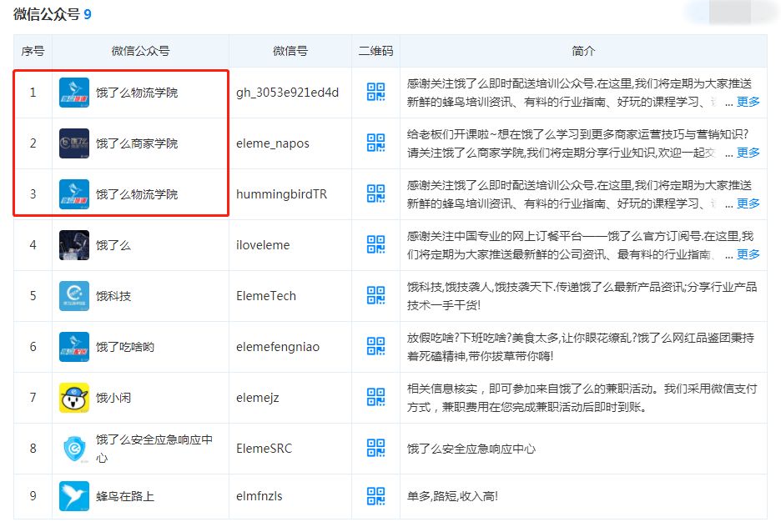Open the QR code icon for ElemeSRC
781x532 pixels.
point(375,448)
